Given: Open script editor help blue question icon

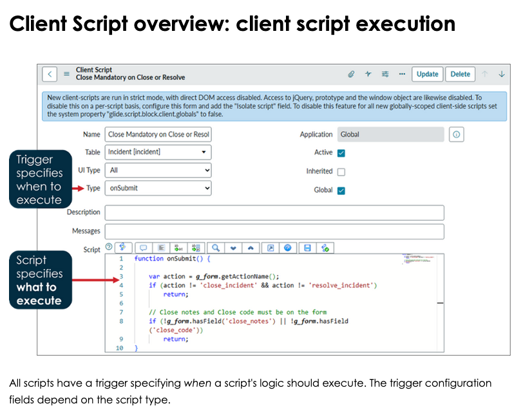Looking at the screenshot, I should coord(288,248).
